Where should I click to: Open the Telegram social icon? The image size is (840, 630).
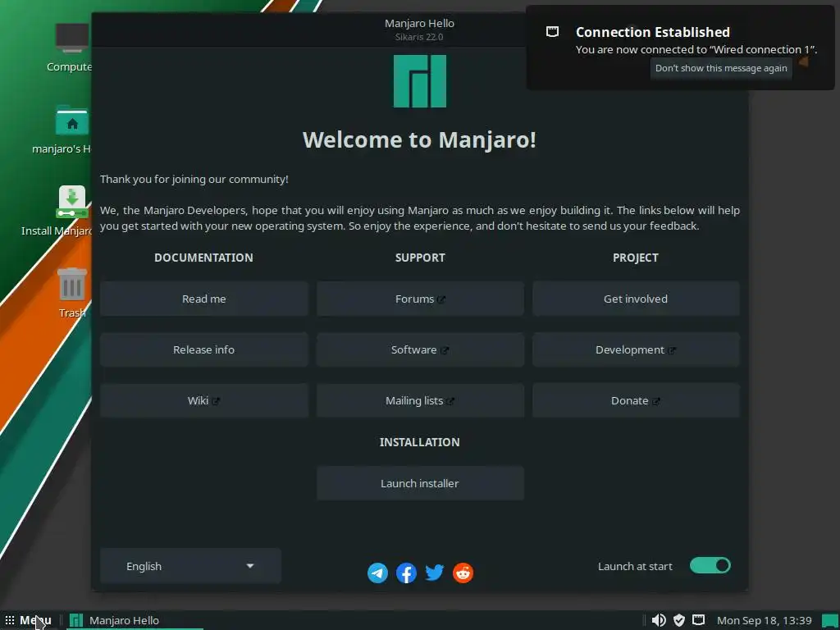pos(377,573)
